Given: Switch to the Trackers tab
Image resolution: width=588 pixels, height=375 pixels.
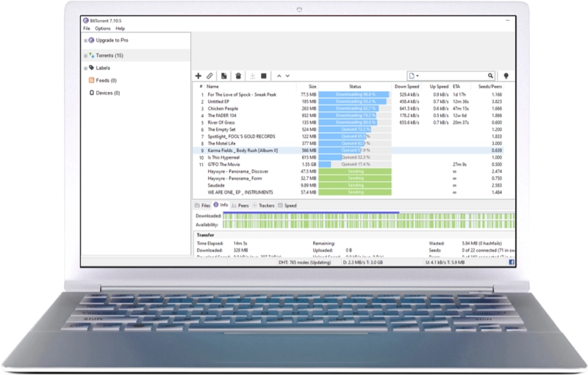Looking at the screenshot, I should pos(263,205).
